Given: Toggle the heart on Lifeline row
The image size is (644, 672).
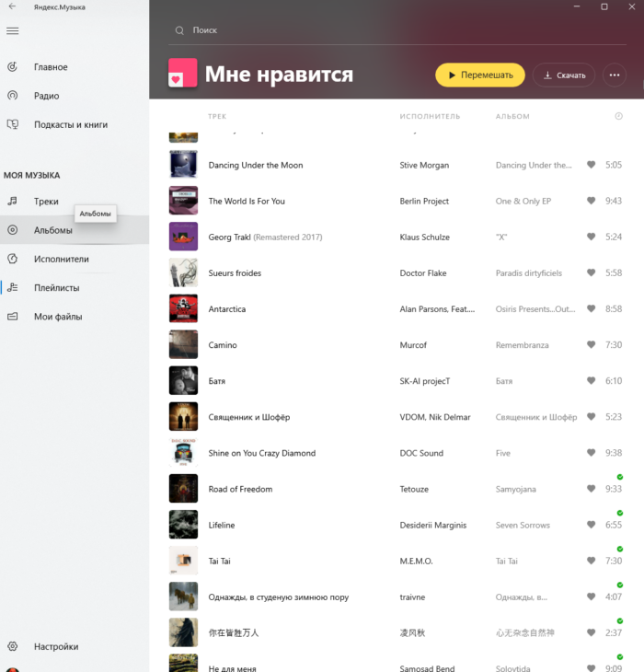Looking at the screenshot, I should [591, 525].
